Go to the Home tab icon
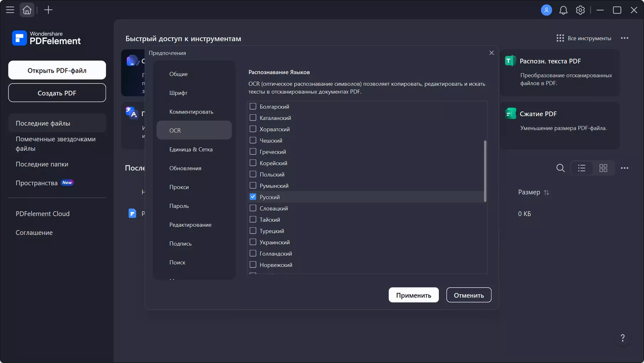 (x=27, y=10)
